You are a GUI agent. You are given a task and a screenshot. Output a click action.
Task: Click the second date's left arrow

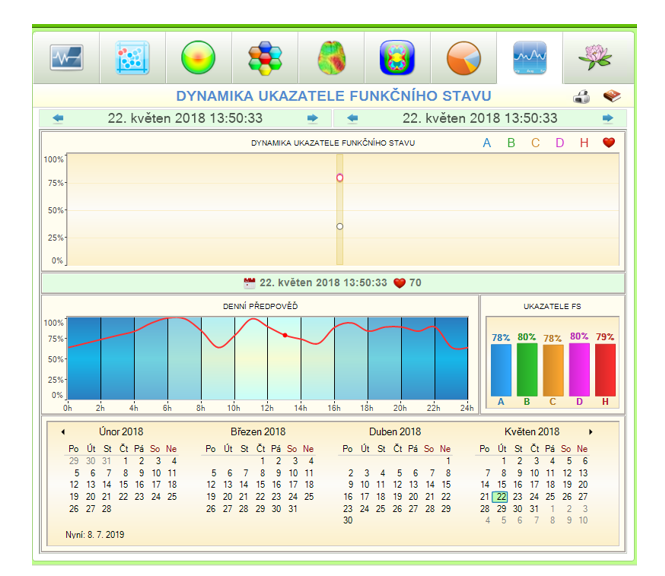(x=352, y=118)
